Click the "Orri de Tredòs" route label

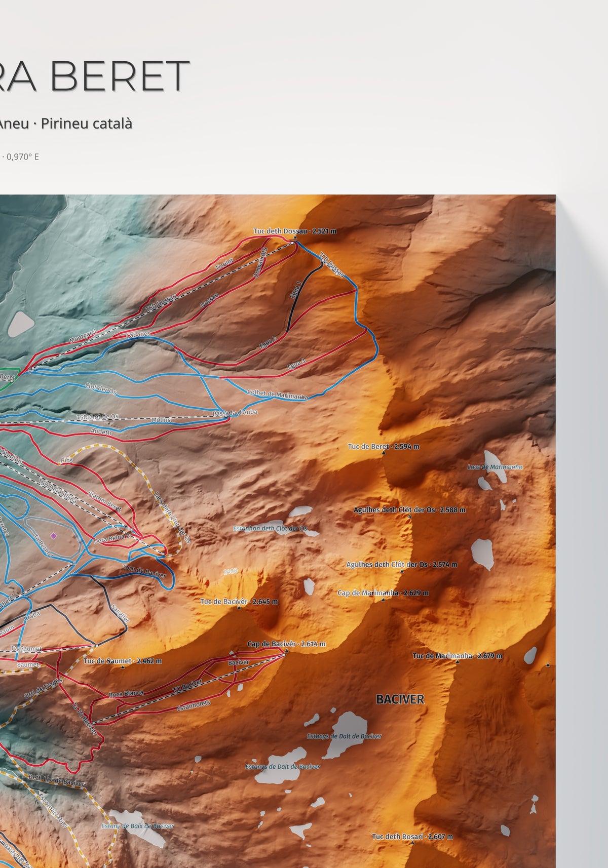[x=44, y=688]
